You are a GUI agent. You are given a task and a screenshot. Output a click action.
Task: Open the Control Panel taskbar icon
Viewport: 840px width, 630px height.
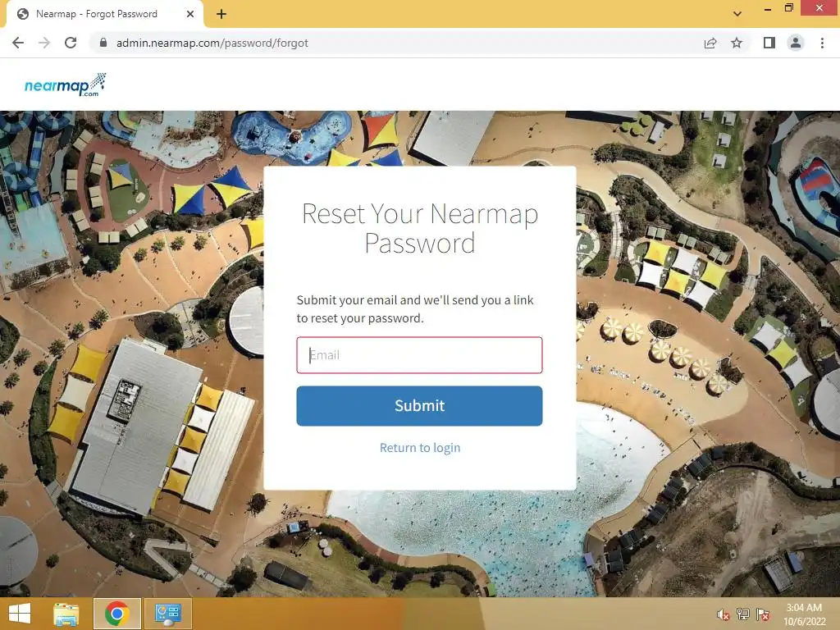coord(167,614)
